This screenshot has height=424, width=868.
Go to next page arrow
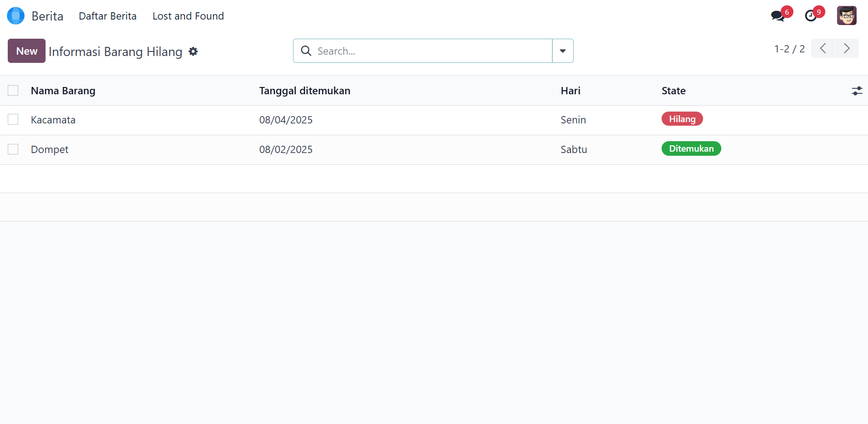coord(847,48)
